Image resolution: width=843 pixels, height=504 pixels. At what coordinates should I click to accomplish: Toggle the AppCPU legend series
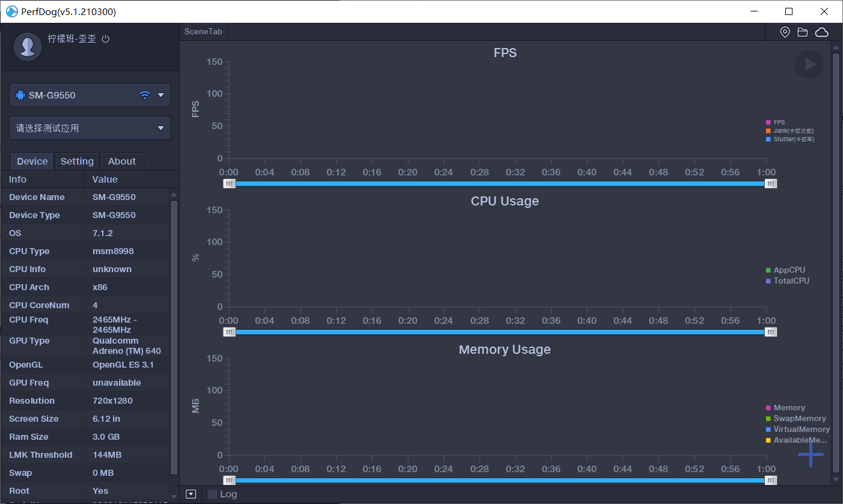coord(788,270)
